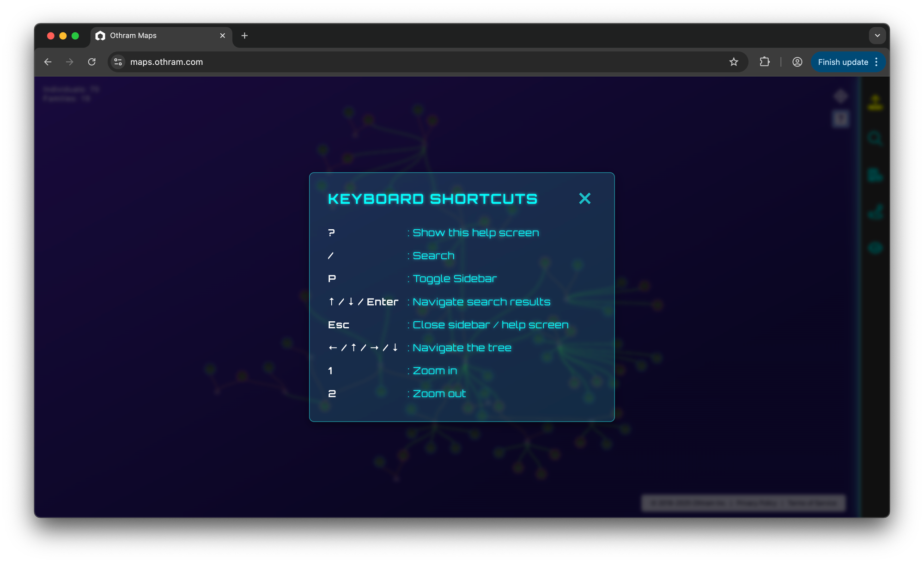Click the Privacy Policy footer link

[756, 502]
